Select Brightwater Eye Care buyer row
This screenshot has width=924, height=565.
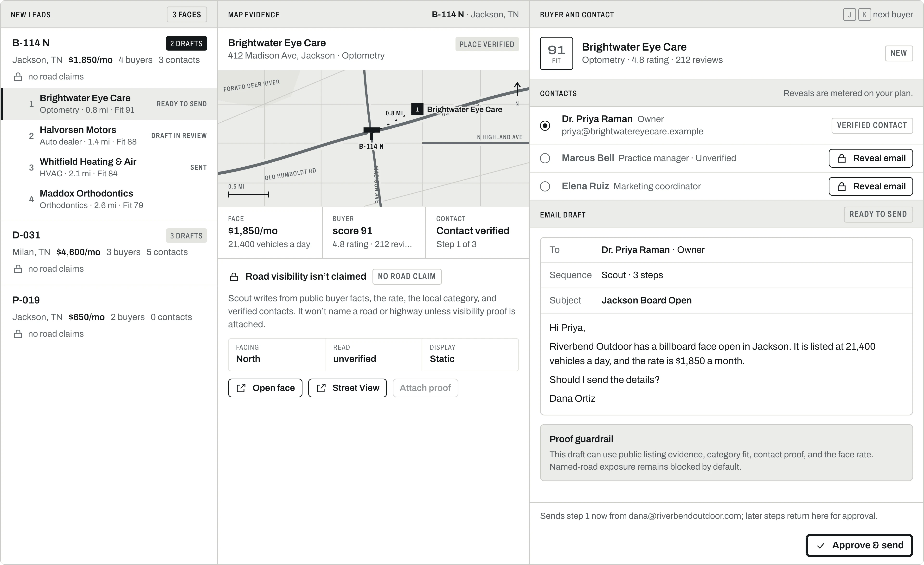(x=109, y=104)
